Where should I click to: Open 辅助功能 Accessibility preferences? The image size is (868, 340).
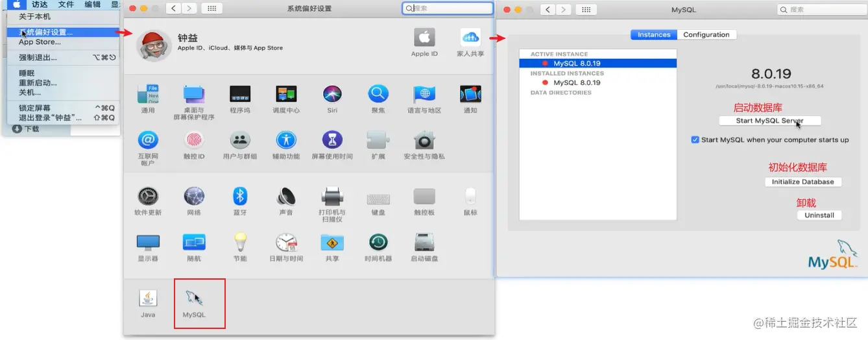coord(286,140)
